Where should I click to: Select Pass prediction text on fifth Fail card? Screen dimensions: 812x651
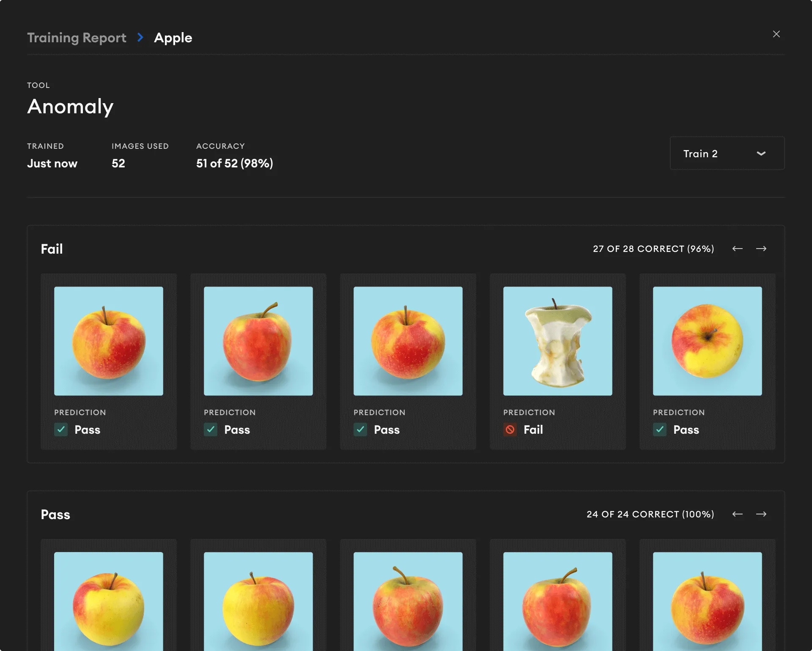tap(686, 430)
